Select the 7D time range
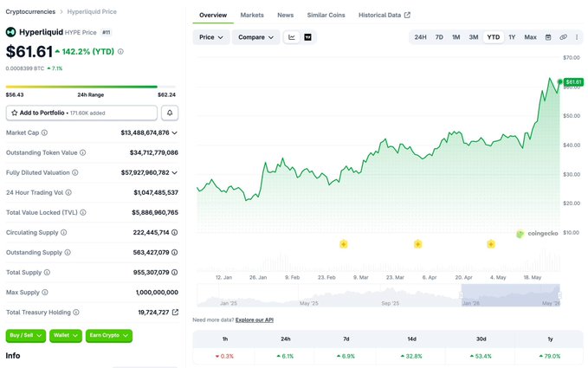The width and height of the screenshot is (588, 368). click(x=439, y=37)
